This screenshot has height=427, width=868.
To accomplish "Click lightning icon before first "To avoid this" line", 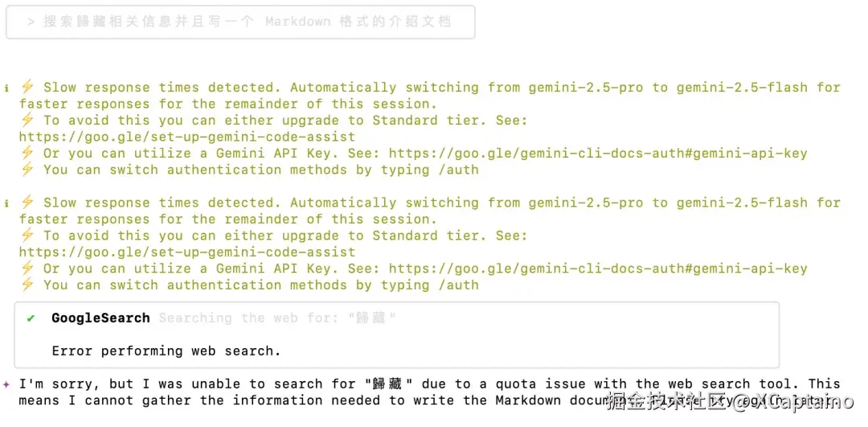I will point(27,121).
